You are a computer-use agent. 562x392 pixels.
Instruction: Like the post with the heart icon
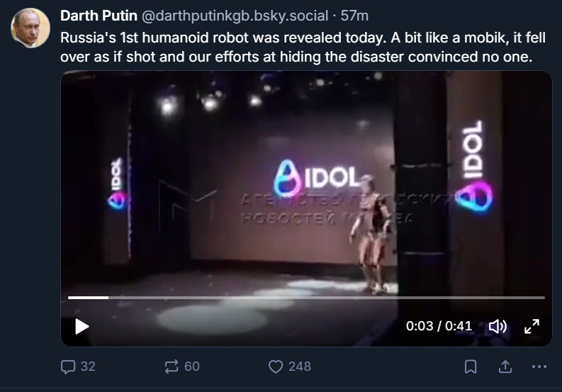point(276,366)
